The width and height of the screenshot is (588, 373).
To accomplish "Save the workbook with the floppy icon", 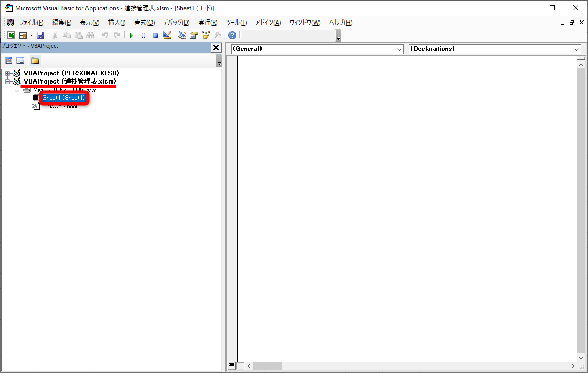I will pos(40,35).
